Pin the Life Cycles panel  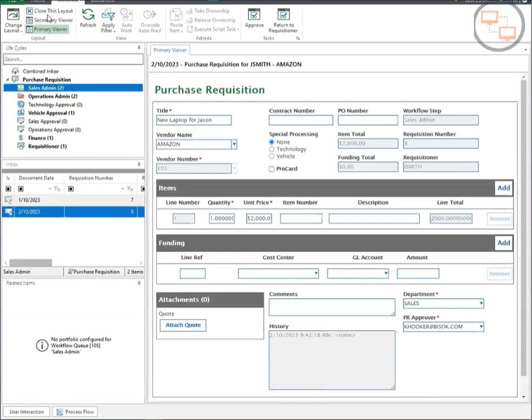coord(139,48)
